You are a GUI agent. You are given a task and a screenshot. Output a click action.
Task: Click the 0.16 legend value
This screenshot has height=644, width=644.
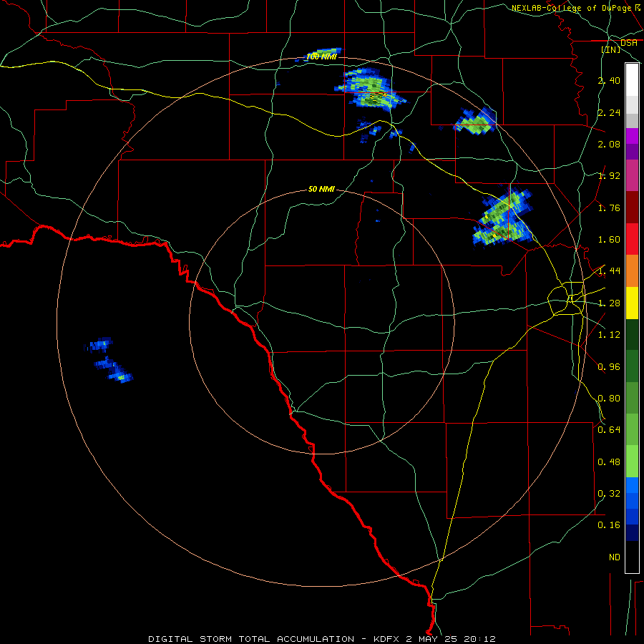pyautogui.click(x=609, y=525)
